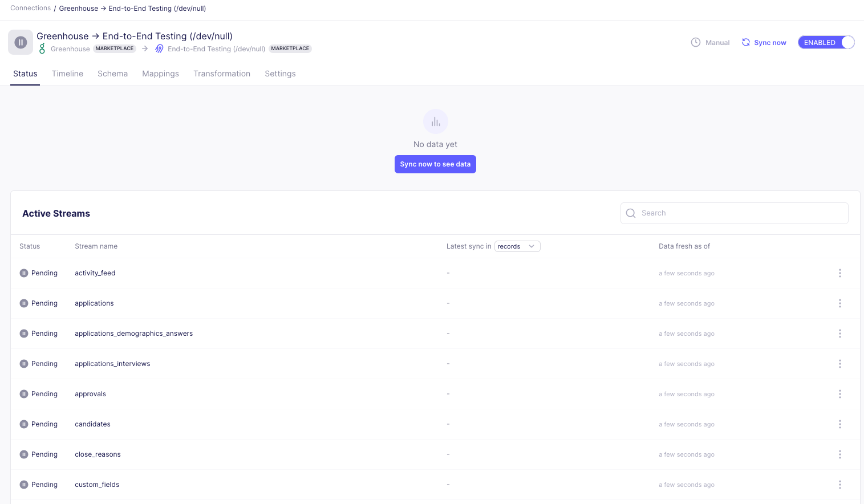This screenshot has width=864, height=504.
Task: Click the bar chart No data icon
Action: [435, 121]
